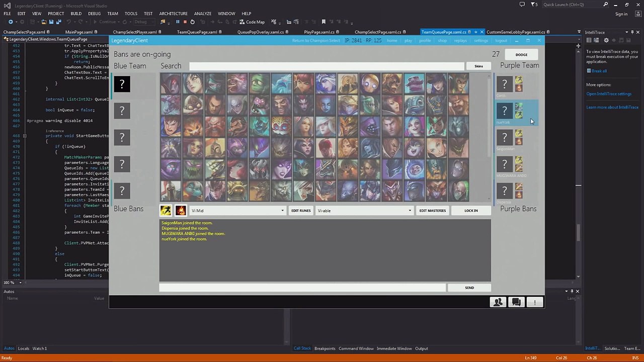The image size is (644, 362).
Task: Click the Ghost summoner spell icon
Action: click(166, 211)
